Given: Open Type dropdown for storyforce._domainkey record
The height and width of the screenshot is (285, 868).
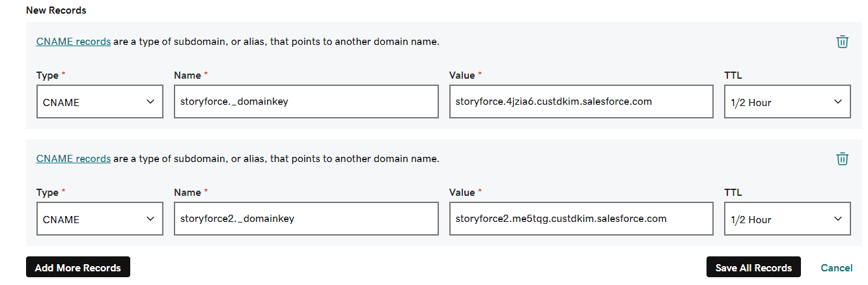Looking at the screenshot, I should point(100,102).
